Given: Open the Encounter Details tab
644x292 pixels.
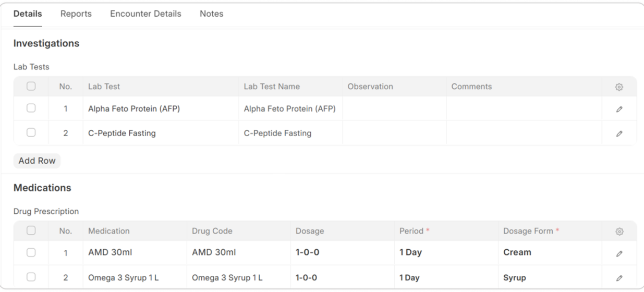Looking at the screenshot, I should click(145, 14).
